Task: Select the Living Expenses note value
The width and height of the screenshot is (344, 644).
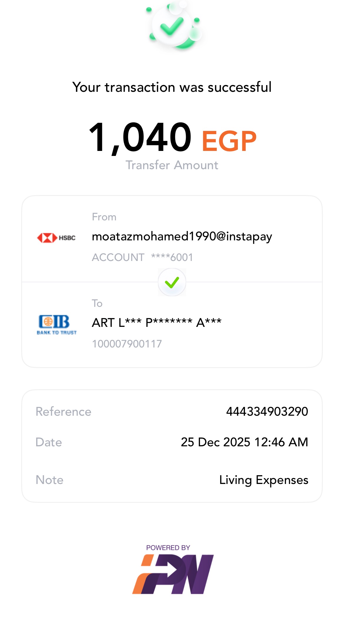Action: tap(264, 480)
